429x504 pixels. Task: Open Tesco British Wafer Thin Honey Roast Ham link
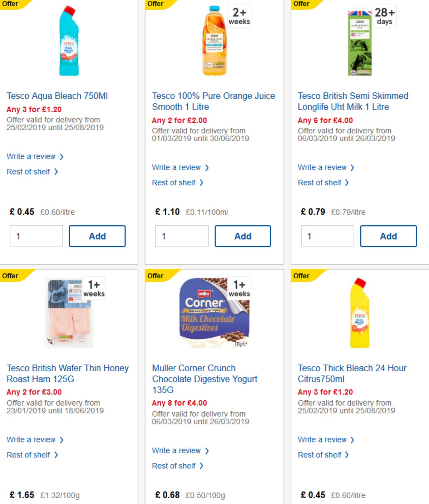[x=68, y=373]
